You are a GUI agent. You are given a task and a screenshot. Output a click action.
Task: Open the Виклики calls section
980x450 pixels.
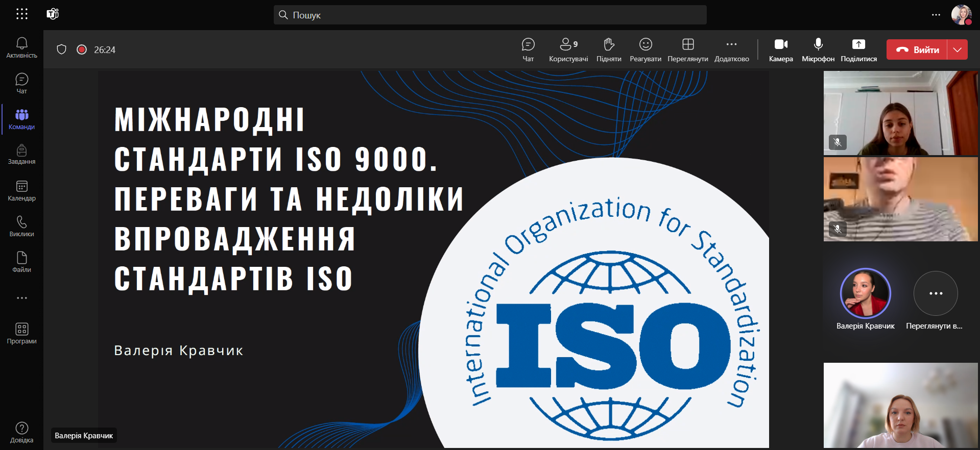pyautogui.click(x=21, y=226)
